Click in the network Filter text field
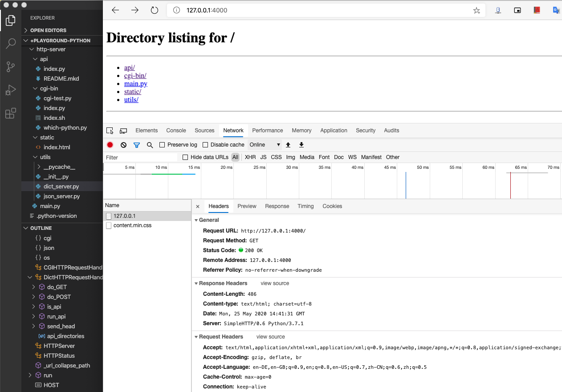Viewport: 562px width, 392px height. (140, 157)
